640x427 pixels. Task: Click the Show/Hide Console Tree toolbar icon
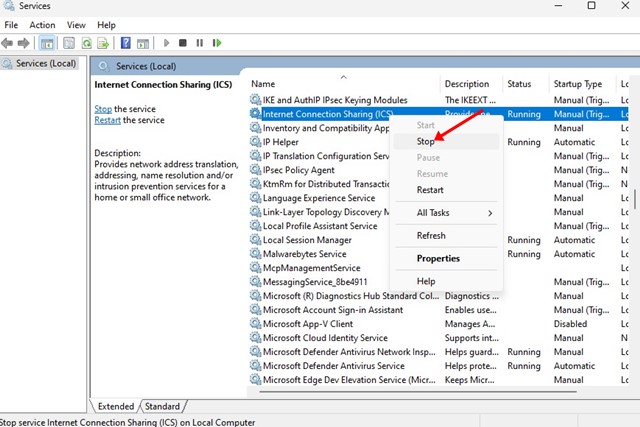click(47, 43)
